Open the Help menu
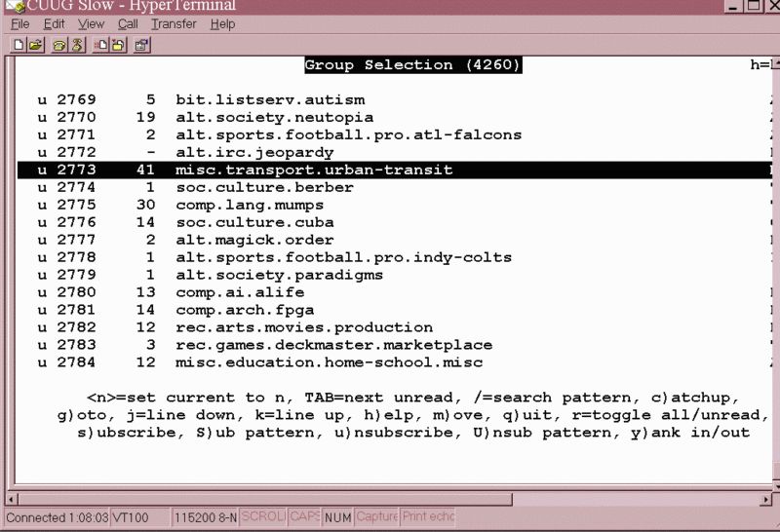Viewport: 780px width, 532px height. [x=222, y=23]
